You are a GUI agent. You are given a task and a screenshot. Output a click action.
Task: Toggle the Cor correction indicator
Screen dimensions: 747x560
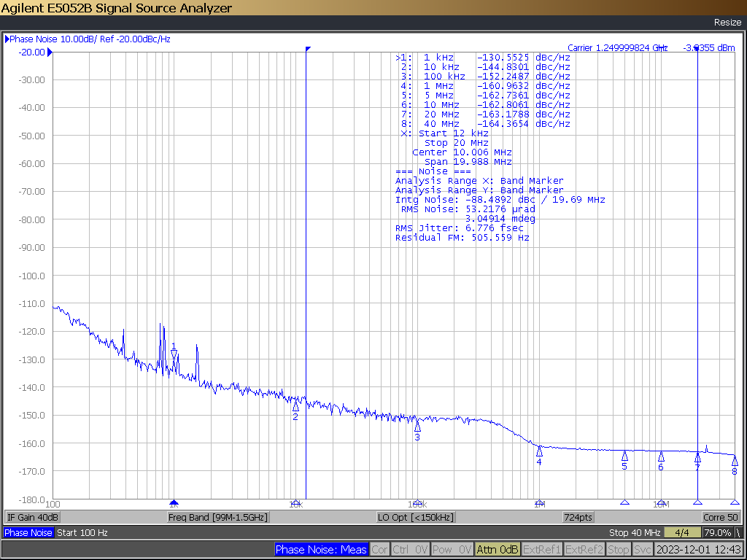[x=379, y=550]
